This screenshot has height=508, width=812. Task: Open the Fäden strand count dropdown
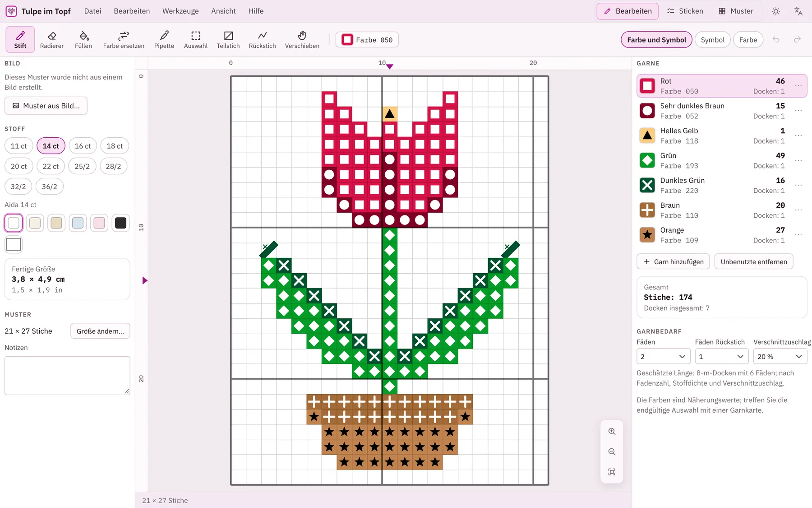(664, 356)
